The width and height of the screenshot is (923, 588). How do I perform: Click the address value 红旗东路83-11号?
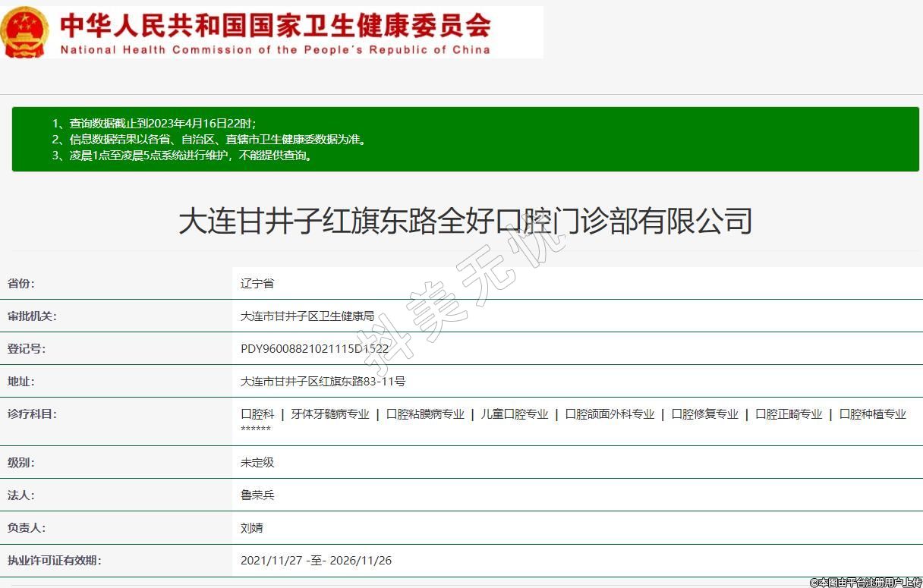pyautogui.click(x=323, y=382)
